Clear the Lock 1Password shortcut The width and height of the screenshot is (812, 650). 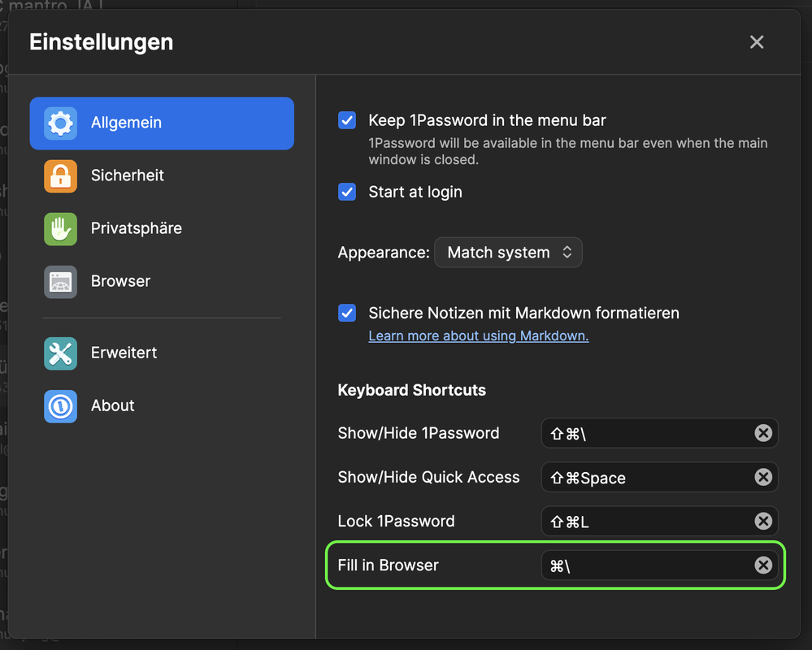762,521
